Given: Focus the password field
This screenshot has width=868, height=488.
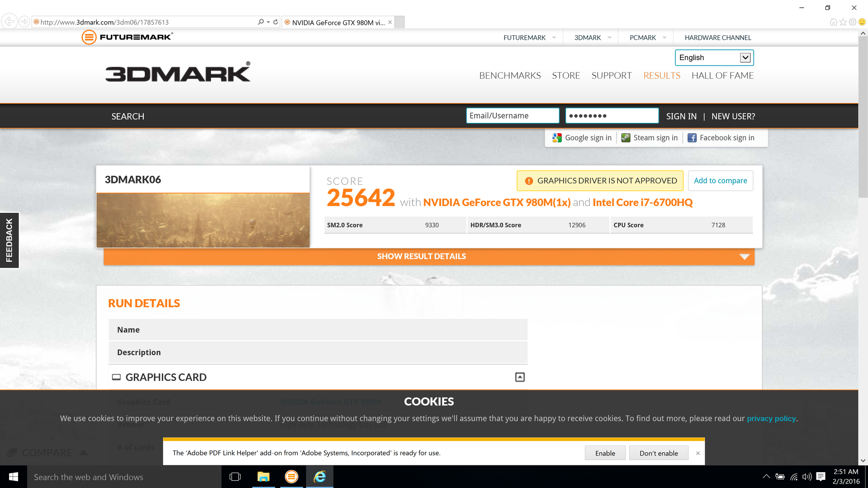Looking at the screenshot, I should coord(612,115).
